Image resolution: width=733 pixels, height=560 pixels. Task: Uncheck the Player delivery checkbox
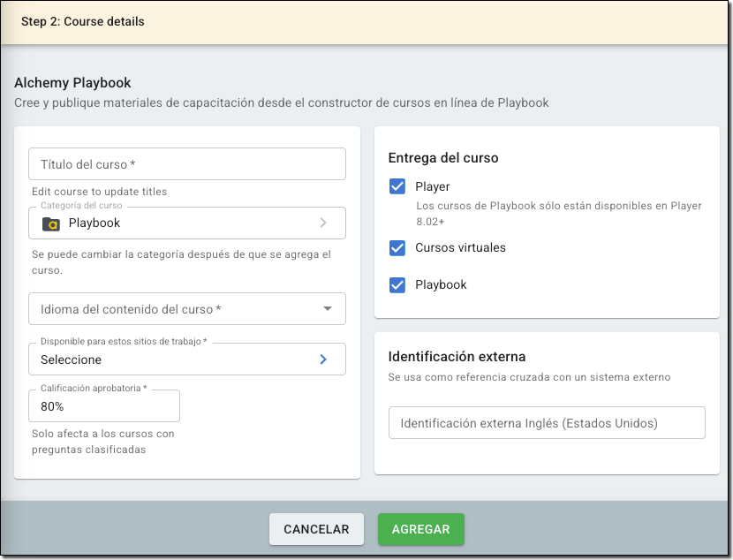(397, 186)
